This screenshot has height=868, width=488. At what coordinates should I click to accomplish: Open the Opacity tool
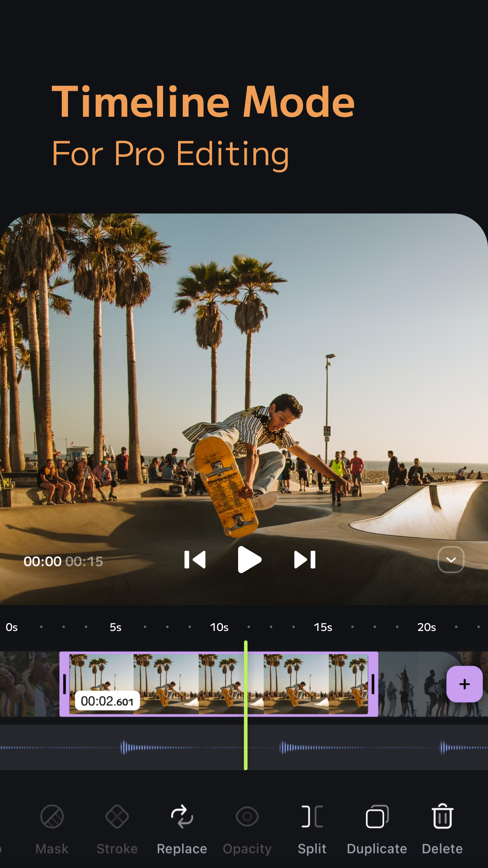click(x=247, y=829)
